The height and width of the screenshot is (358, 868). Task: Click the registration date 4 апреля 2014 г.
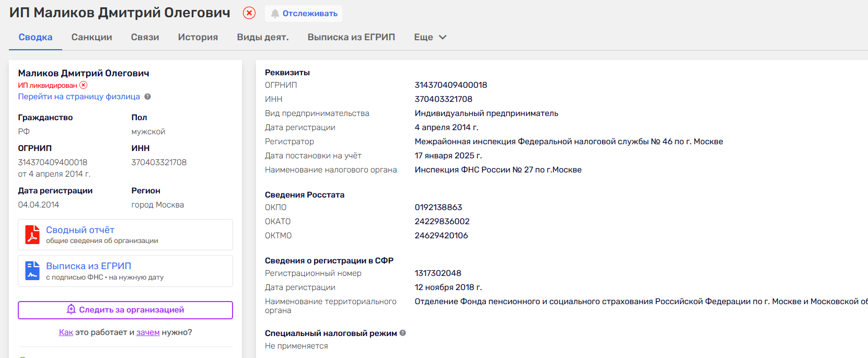pos(447,128)
